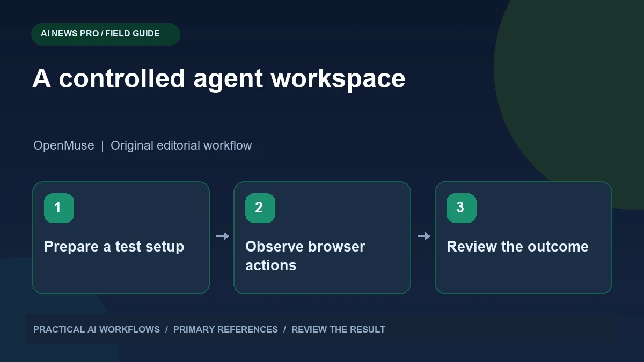Select the 'Review the outcome' heading
Screen dimensions: 644x362
tap(517, 247)
